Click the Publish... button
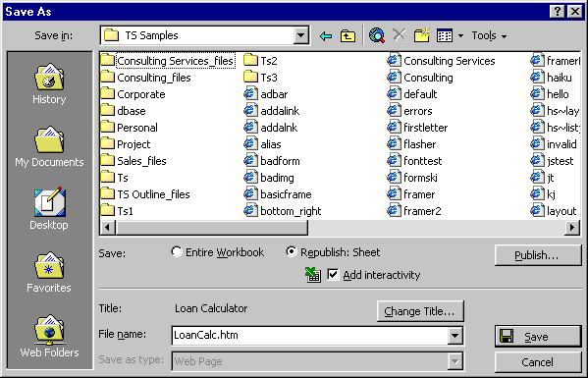Screen dimensions: 588x378 [538, 255]
